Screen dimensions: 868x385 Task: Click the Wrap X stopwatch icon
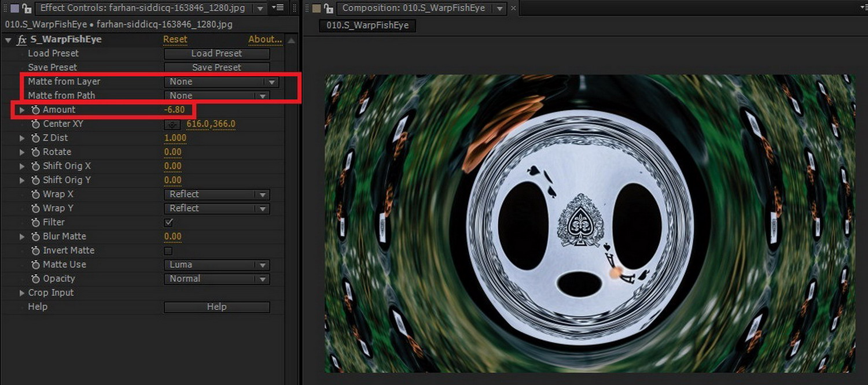(36, 194)
